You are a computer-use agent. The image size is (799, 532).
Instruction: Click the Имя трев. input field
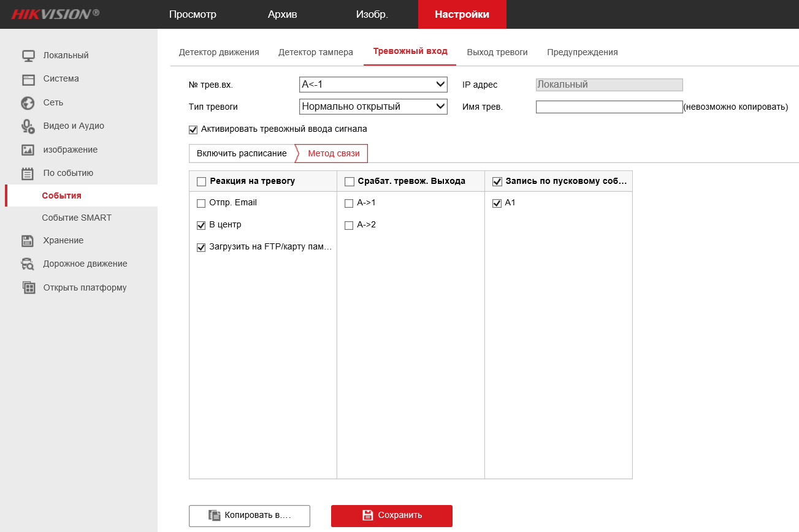pyautogui.click(x=609, y=107)
